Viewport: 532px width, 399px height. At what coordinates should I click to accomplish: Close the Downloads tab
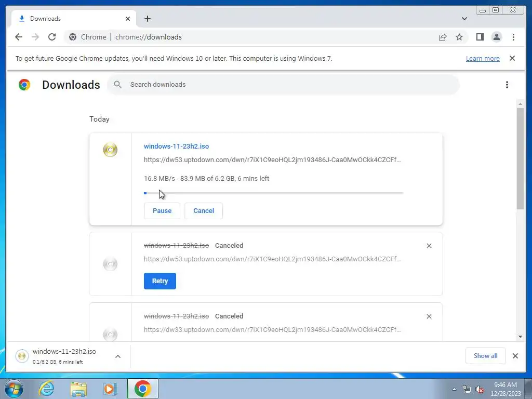[x=128, y=19]
